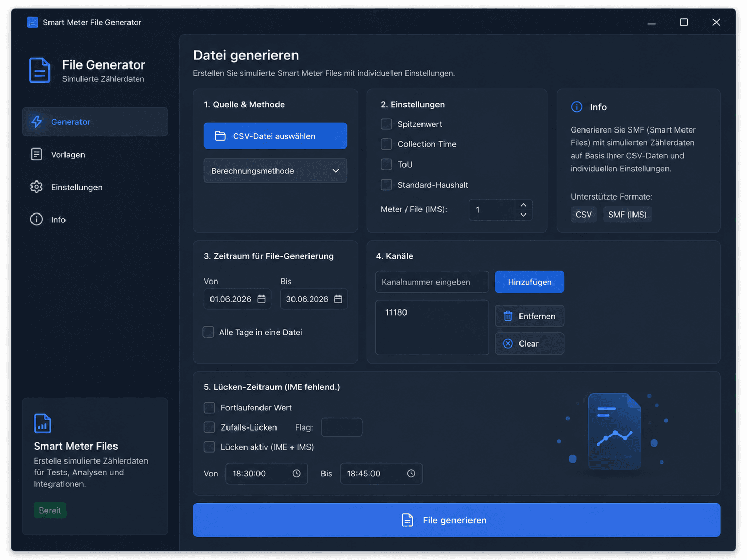The width and height of the screenshot is (747, 560).
Task: Go to the Info page in sidebar
Action: (x=95, y=219)
